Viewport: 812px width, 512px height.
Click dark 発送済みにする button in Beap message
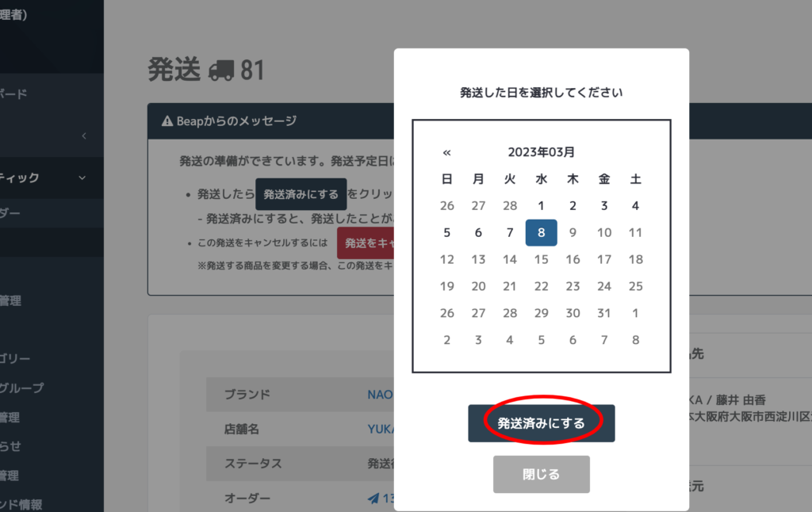pyautogui.click(x=301, y=194)
